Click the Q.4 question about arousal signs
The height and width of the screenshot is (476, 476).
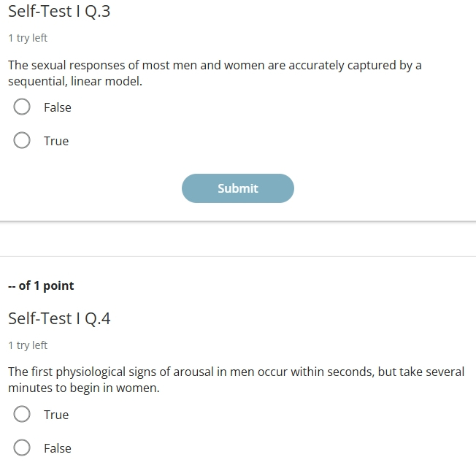coord(237,380)
